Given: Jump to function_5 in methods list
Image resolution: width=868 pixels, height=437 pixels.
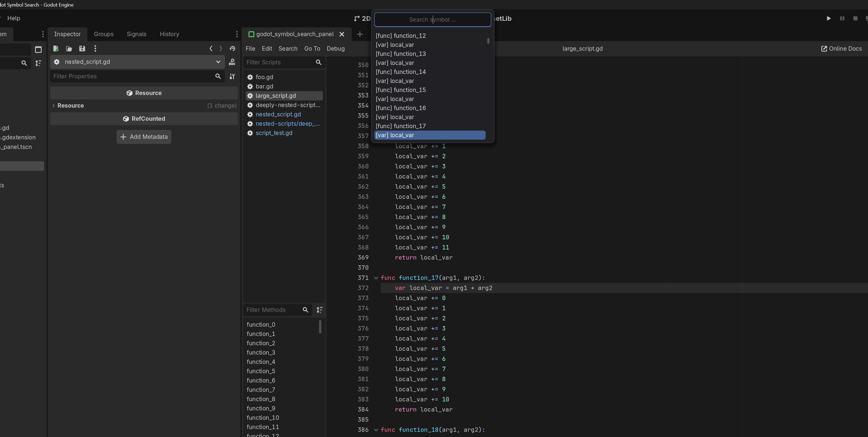Looking at the screenshot, I should coord(261,371).
